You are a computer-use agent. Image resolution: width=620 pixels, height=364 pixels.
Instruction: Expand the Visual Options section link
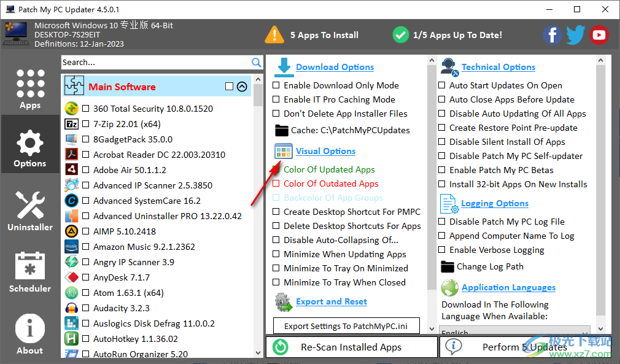325,151
